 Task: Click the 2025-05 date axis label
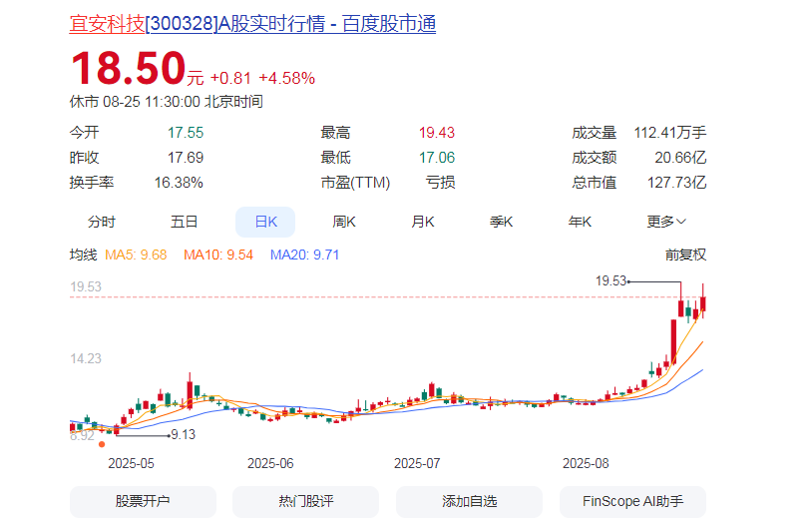tap(131, 463)
